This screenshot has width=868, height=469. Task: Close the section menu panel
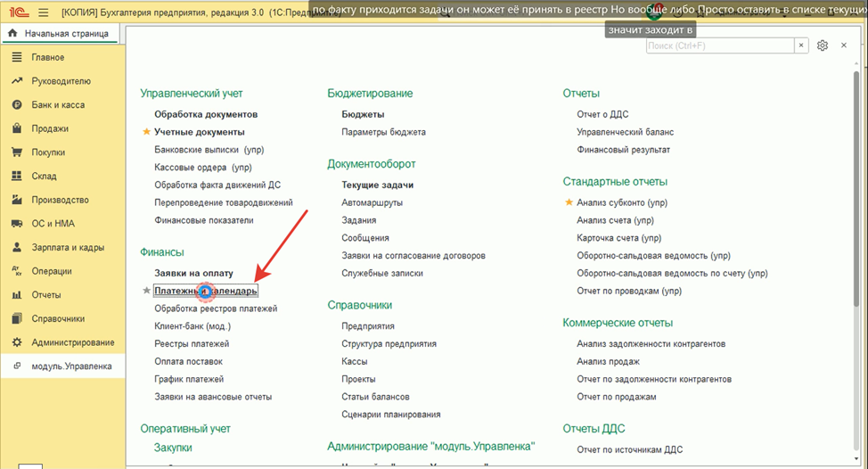point(844,45)
